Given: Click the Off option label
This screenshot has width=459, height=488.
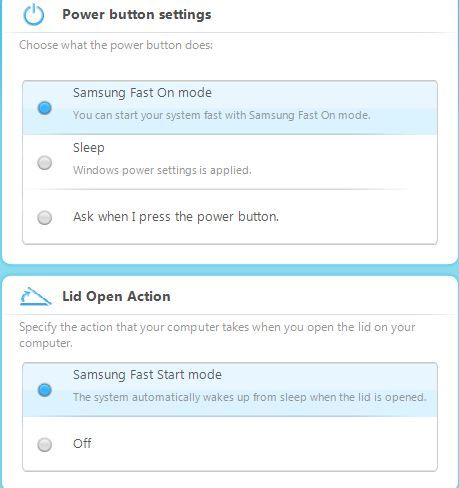Looking at the screenshot, I should point(82,444).
